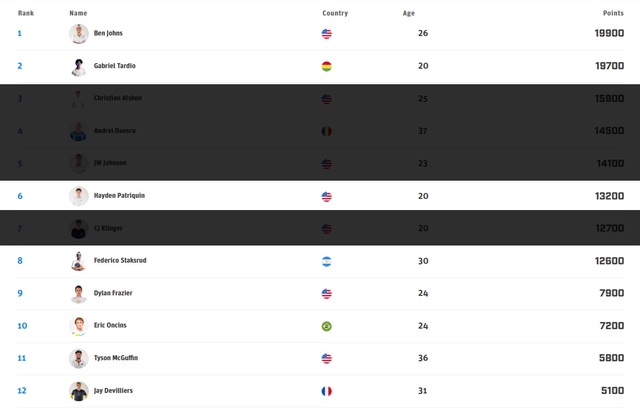Click the Country column header
Image resolution: width=640 pixels, height=409 pixels.
coord(335,13)
